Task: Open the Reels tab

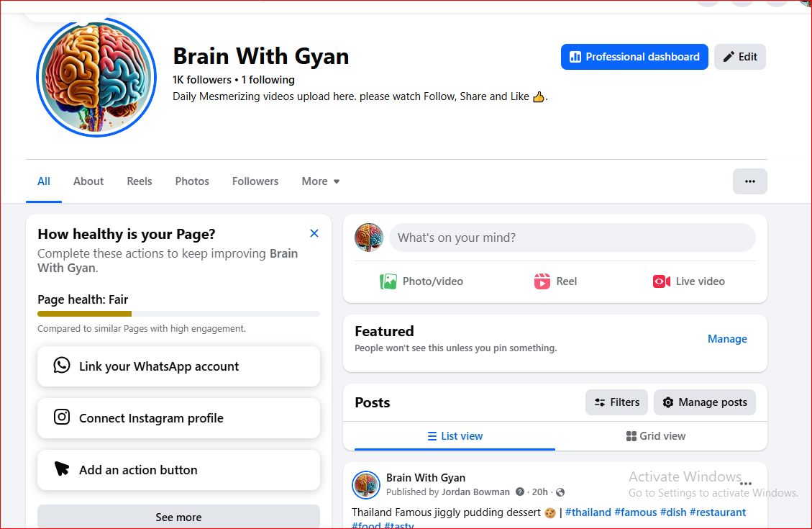Action: (140, 181)
